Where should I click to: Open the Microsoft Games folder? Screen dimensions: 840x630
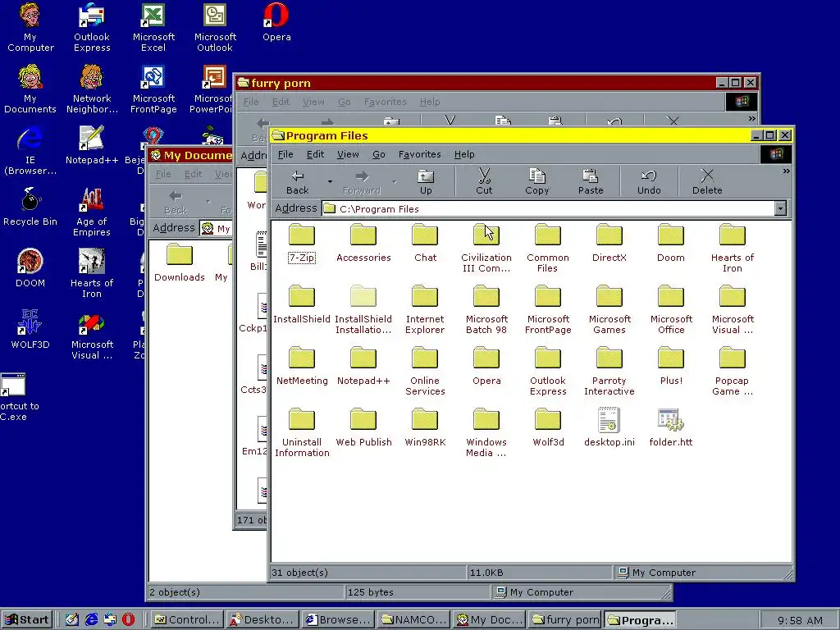click(609, 309)
